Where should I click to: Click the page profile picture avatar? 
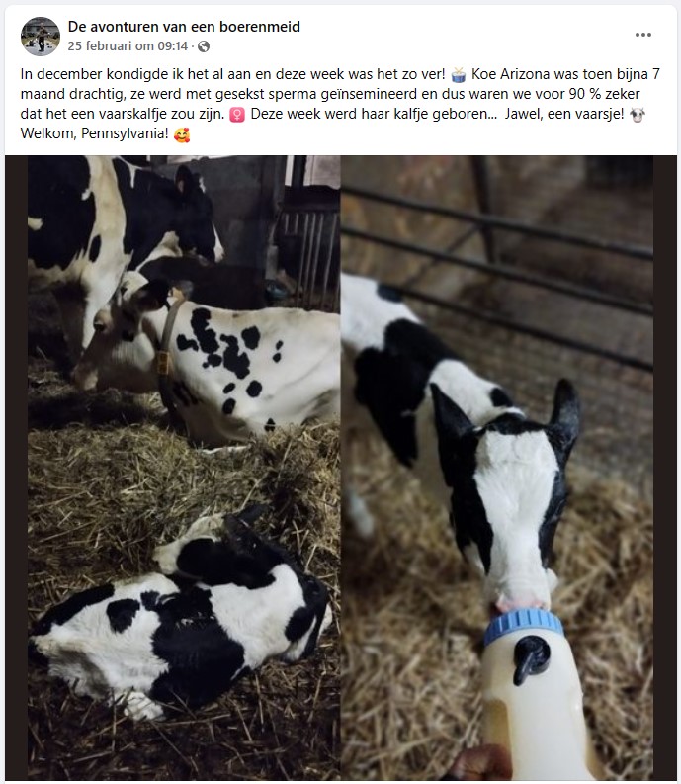40,36
